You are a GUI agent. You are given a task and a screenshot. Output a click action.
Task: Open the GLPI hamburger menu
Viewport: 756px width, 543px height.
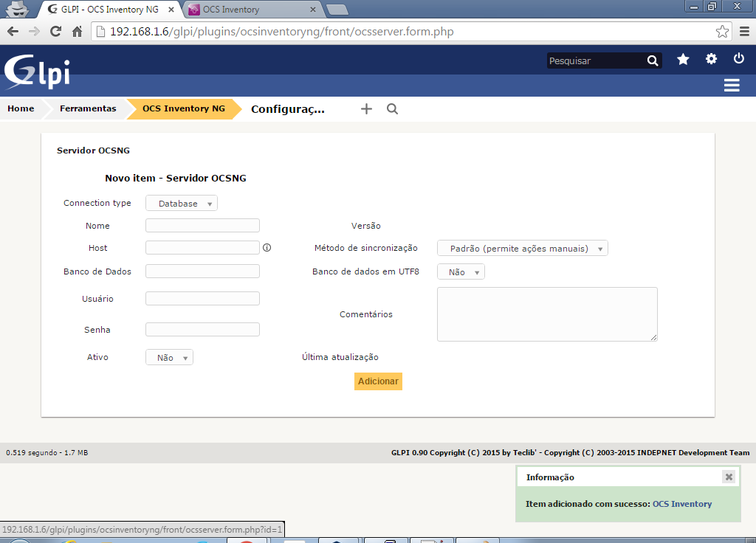coord(732,86)
